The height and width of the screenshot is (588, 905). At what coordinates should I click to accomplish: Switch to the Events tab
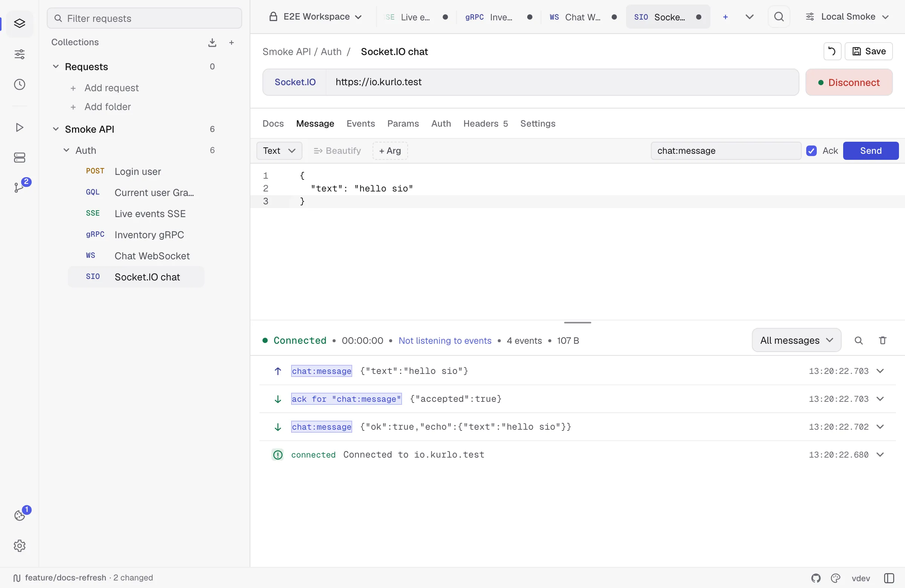click(360, 124)
